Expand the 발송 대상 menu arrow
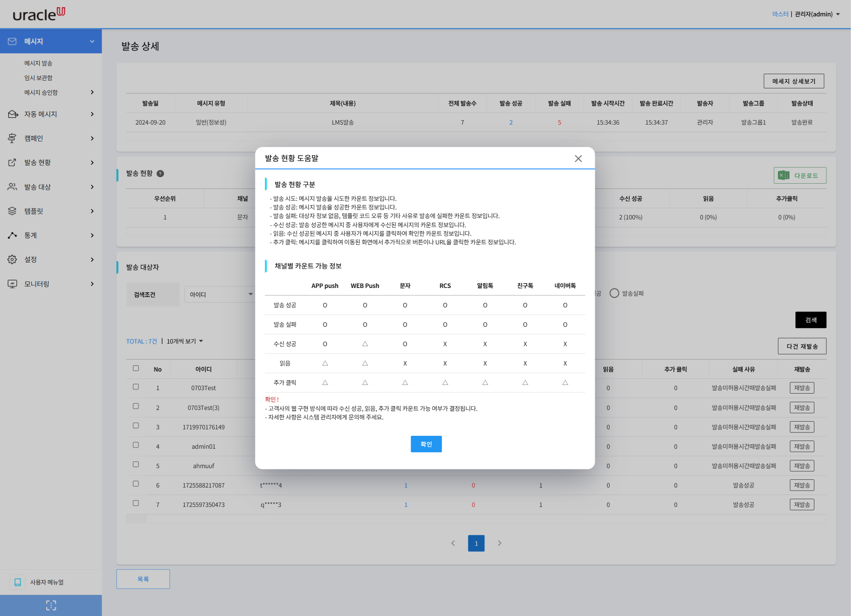 click(x=92, y=187)
